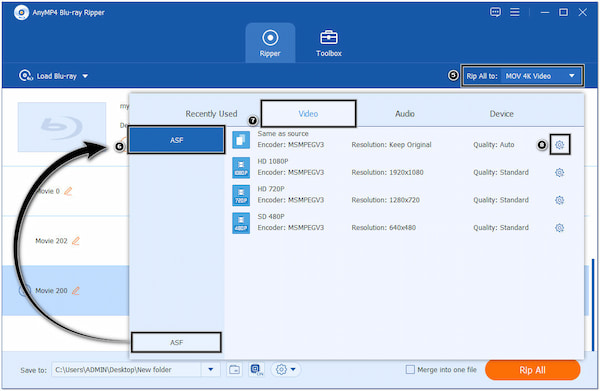Toggle the hardware acceleration icon

point(256,370)
